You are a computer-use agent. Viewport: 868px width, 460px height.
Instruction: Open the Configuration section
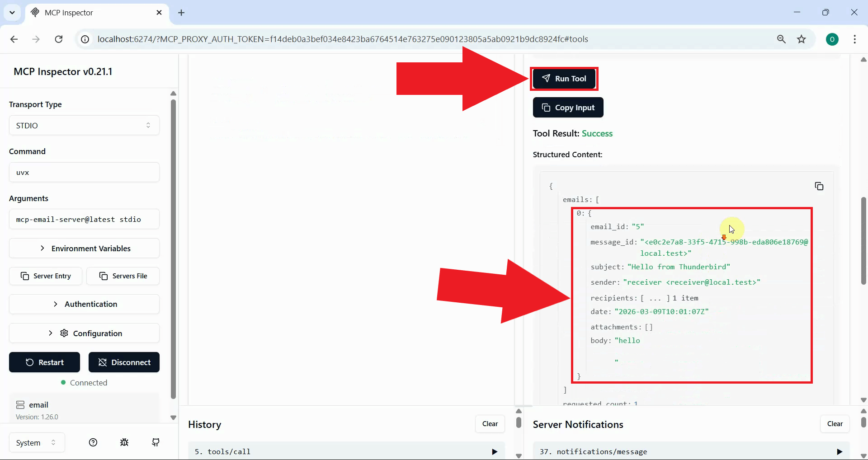coord(84,333)
